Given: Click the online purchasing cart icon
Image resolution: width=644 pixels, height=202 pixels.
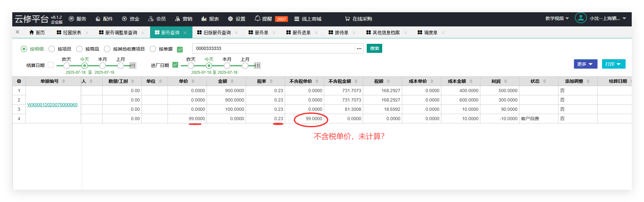Looking at the screenshot, I should (347, 19).
